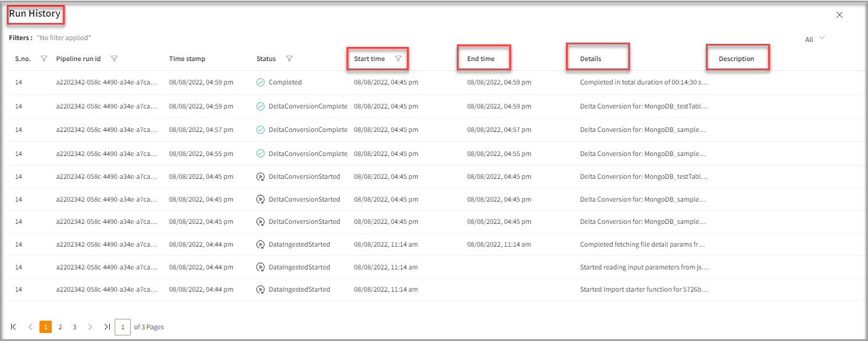Go to next page arrow
This screenshot has width=868, height=341.
pos(90,327)
